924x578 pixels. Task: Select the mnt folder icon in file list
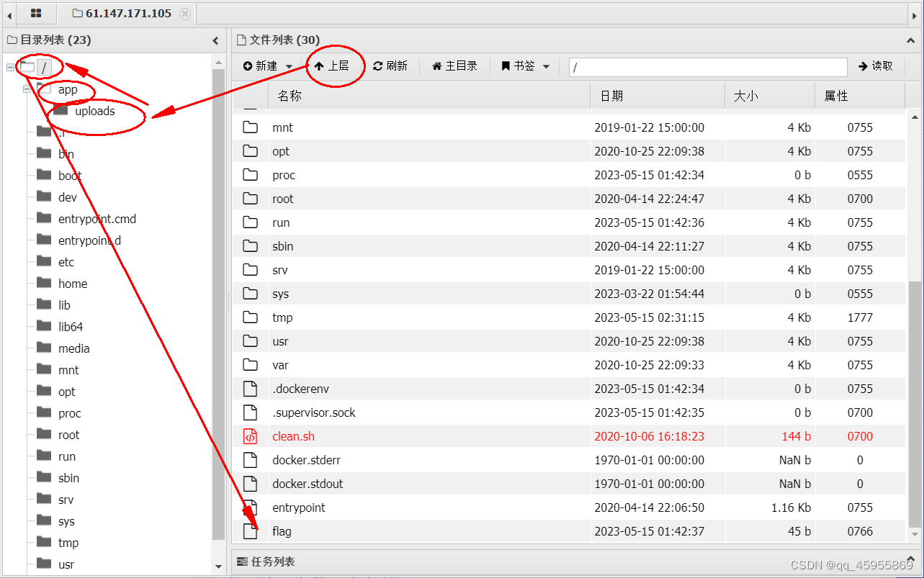pos(250,127)
